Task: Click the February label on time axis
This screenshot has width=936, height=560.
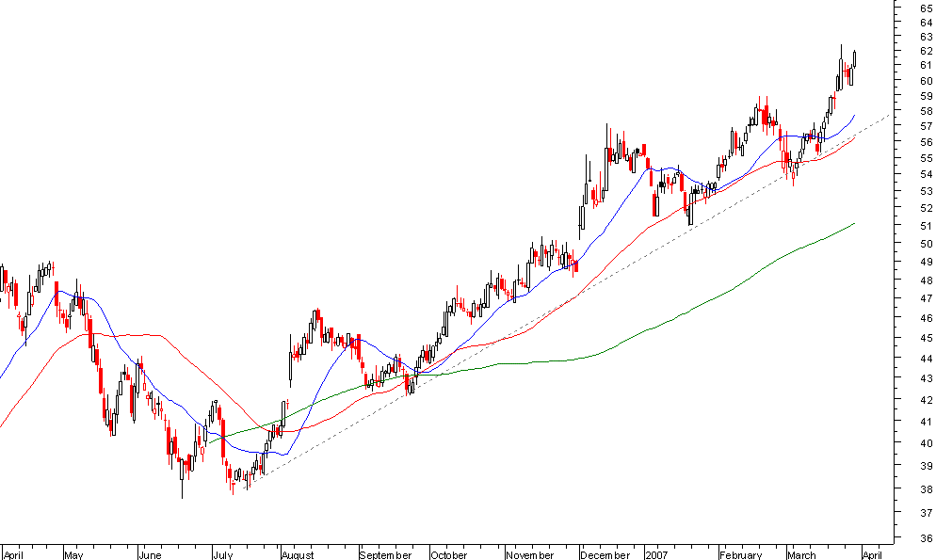Action: (741, 554)
